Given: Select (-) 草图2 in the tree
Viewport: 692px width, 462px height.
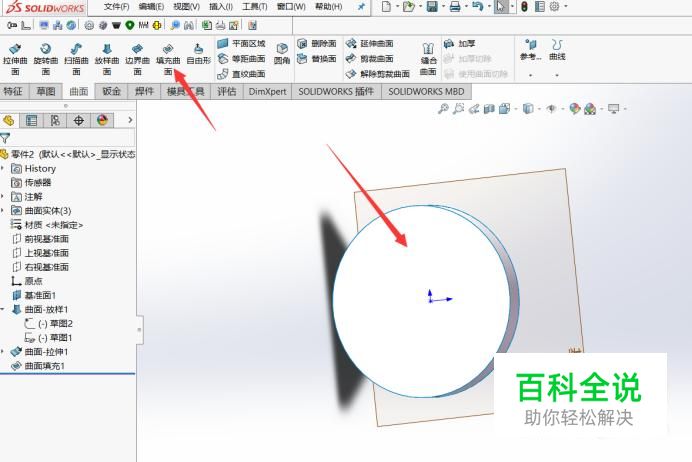Looking at the screenshot, I should tap(49, 323).
